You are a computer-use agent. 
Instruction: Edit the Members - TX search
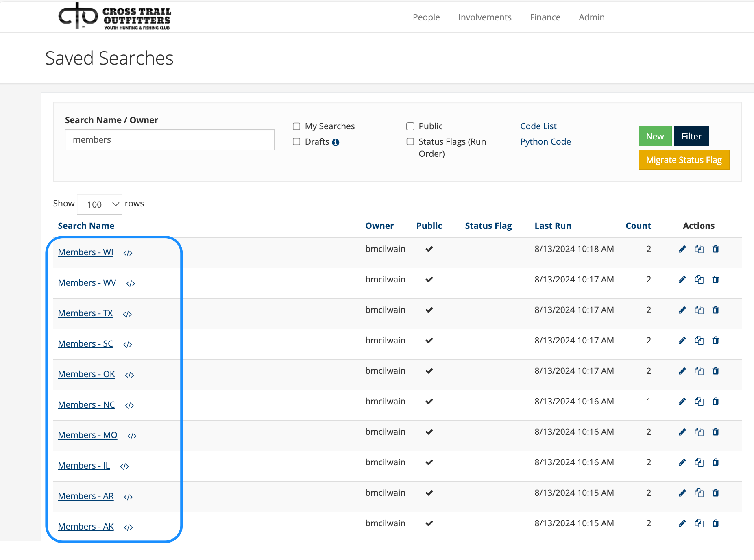(682, 310)
